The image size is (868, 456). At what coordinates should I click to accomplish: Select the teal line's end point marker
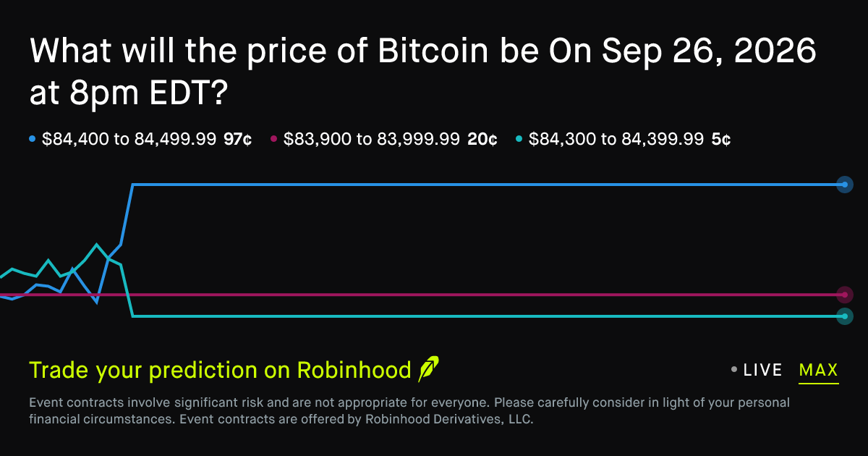844,316
